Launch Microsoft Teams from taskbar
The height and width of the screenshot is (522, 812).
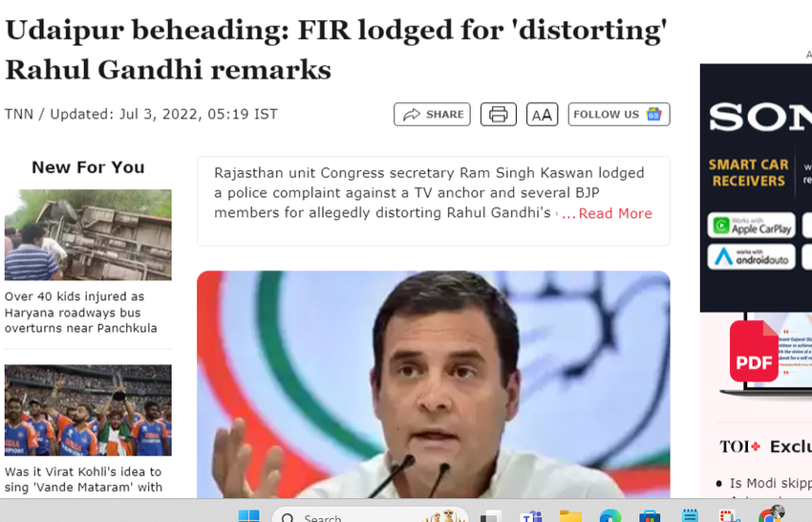[x=531, y=516]
